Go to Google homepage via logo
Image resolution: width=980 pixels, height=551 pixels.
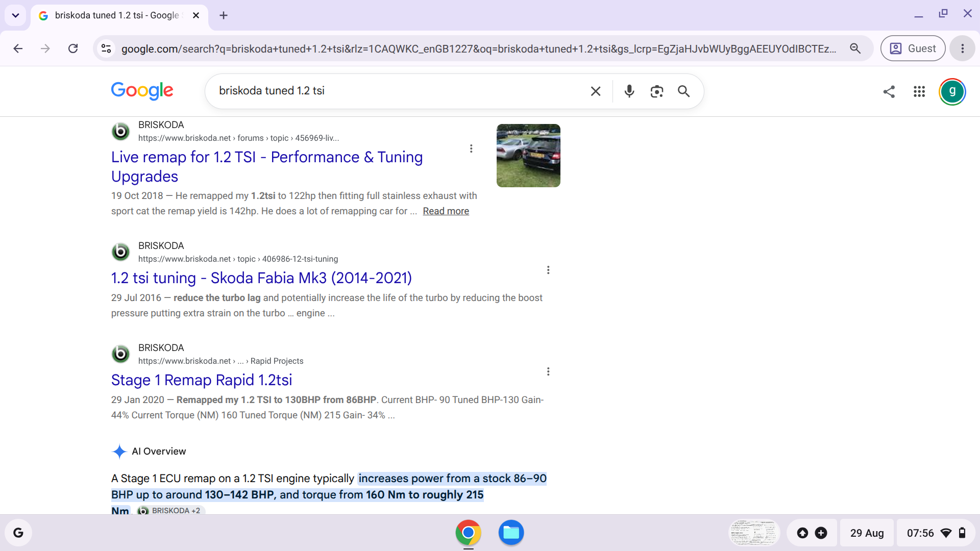[142, 91]
